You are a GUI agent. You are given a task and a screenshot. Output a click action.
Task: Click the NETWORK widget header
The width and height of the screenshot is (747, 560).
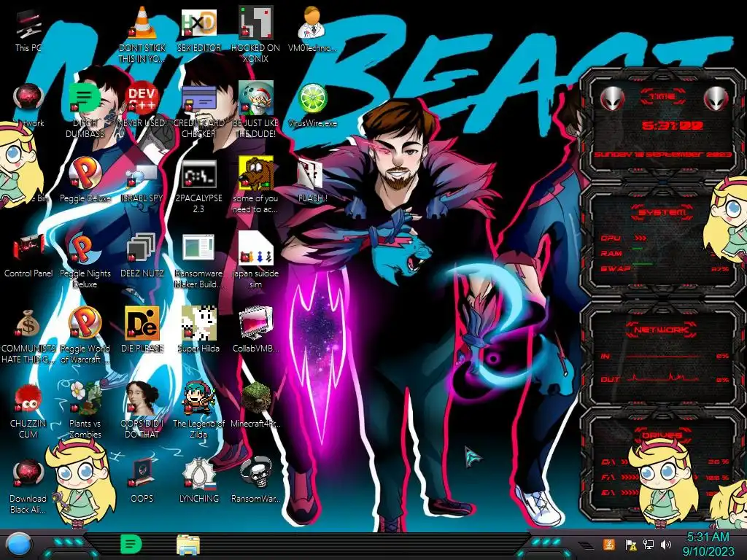(662, 330)
